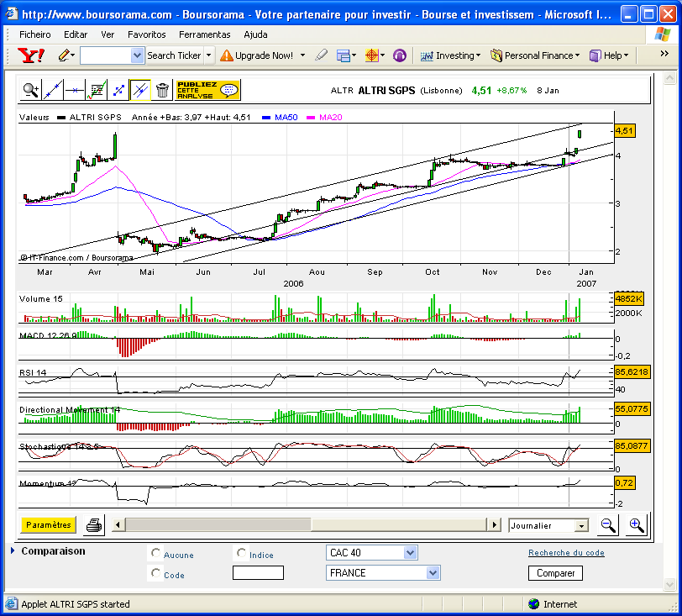Click the page vertical scrollbar down arrow

(x=669, y=584)
